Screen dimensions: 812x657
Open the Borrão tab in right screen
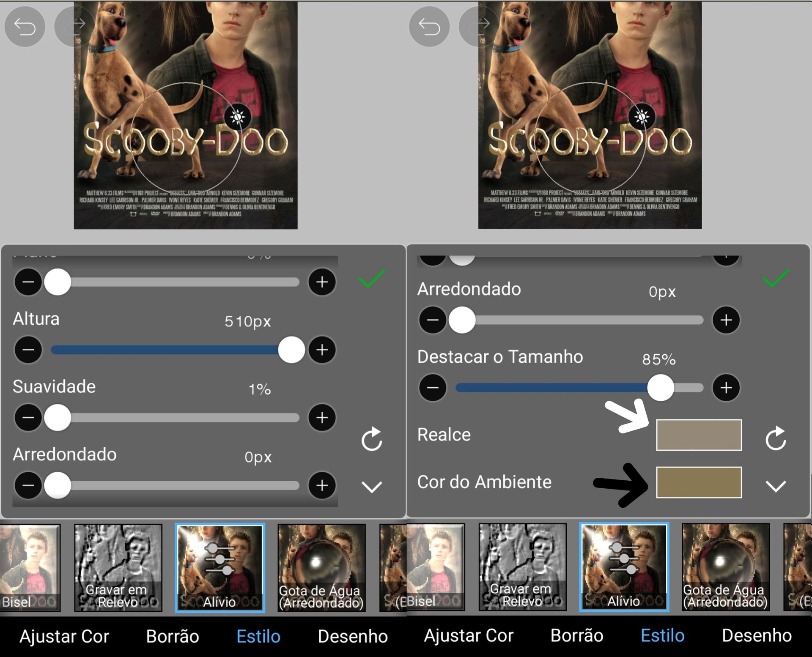(577, 635)
